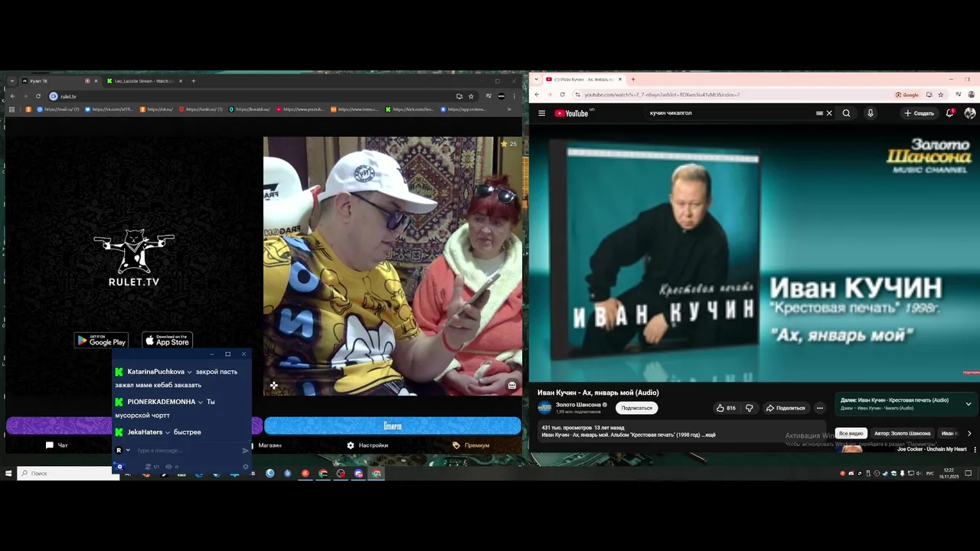Dislike the Иван Кучин video
Image resolution: width=980 pixels, height=551 pixels.
coord(749,408)
